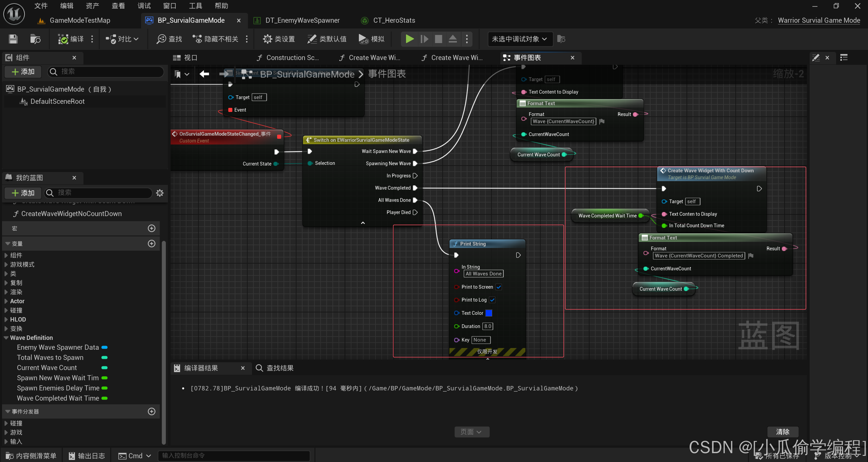Click the Save blueprint floppy icon
Screen dimensions: 868x462
coord(13,39)
